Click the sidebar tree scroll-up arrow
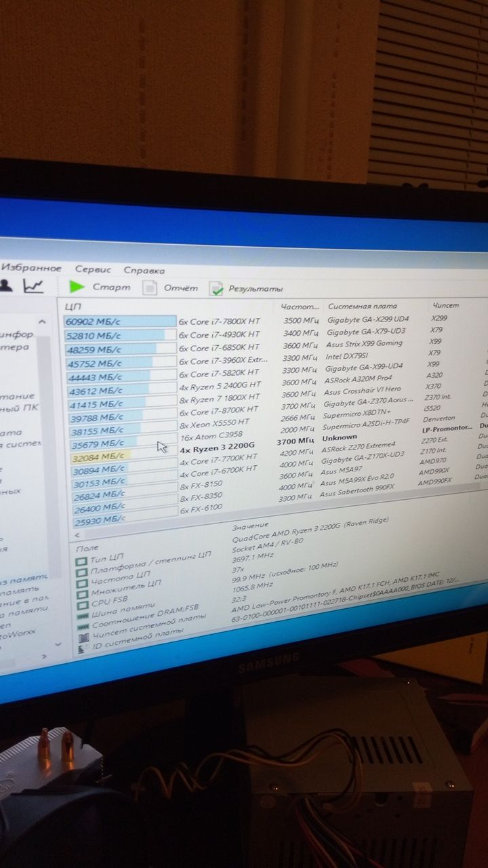The image size is (488, 868). [x=42, y=322]
